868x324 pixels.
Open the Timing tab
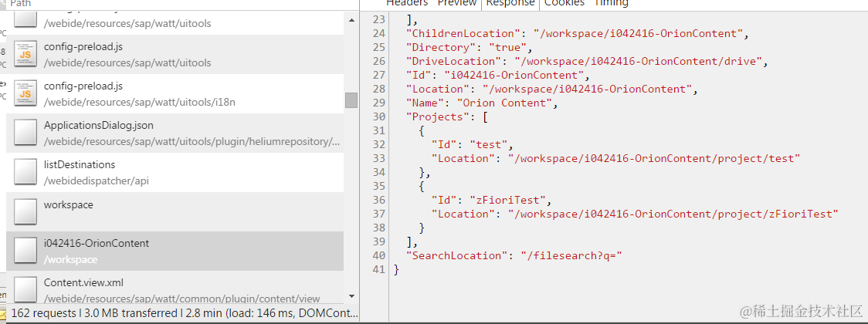[x=611, y=3]
